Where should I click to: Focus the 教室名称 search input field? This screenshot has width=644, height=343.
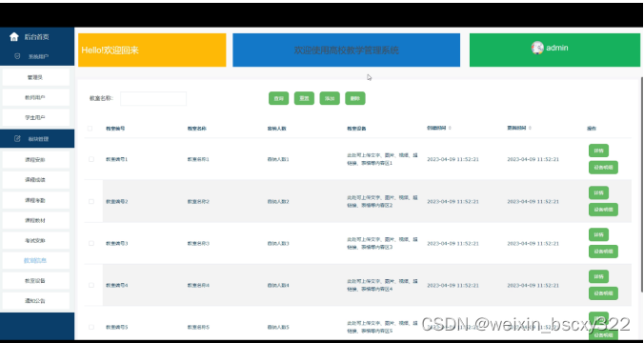(x=153, y=98)
